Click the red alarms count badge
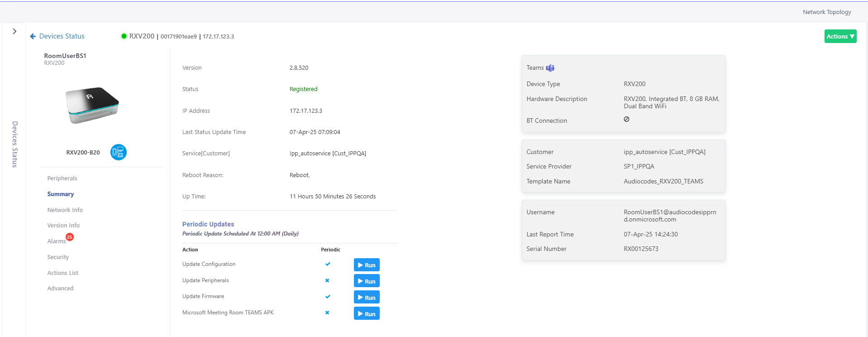This screenshot has width=868, height=337. coord(70,237)
